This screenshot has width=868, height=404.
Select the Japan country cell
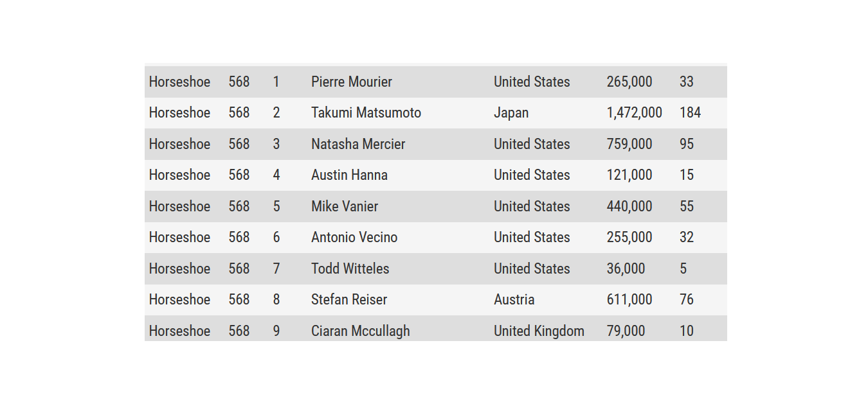pos(511,113)
